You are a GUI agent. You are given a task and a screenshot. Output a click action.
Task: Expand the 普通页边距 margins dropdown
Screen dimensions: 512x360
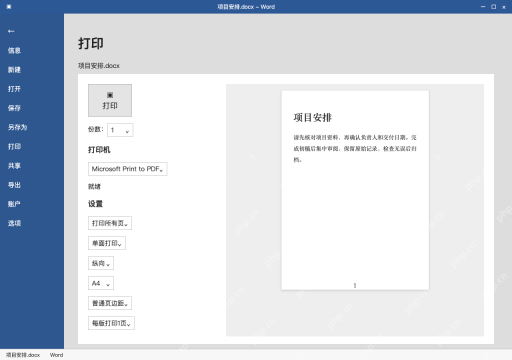pyautogui.click(x=110, y=303)
